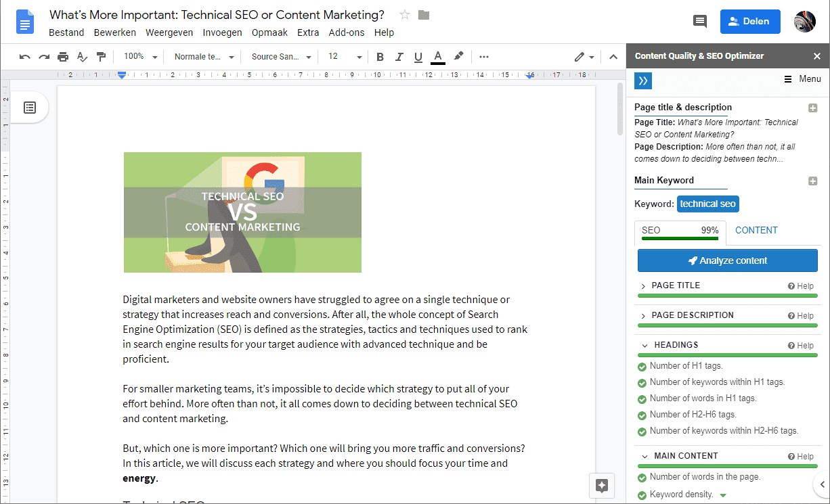Viewport: 830px width, 504px height.
Task: Click the Delen share button
Action: tap(749, 22)
